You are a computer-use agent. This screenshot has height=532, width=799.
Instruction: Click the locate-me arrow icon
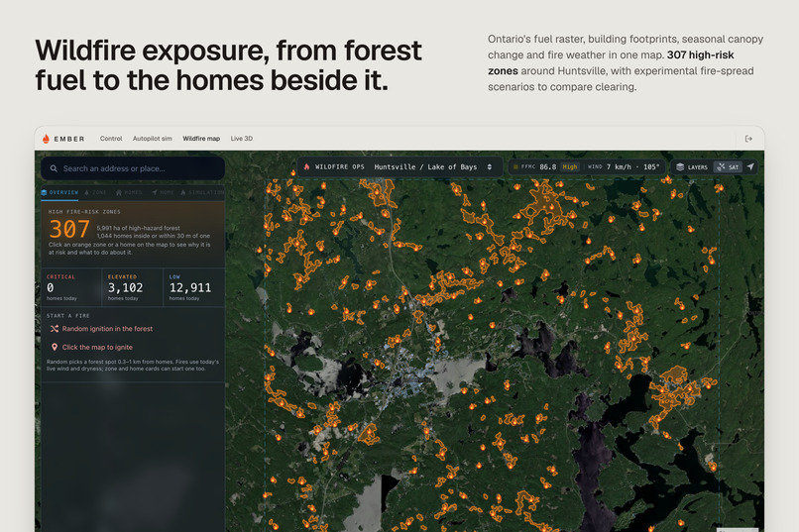750,166
